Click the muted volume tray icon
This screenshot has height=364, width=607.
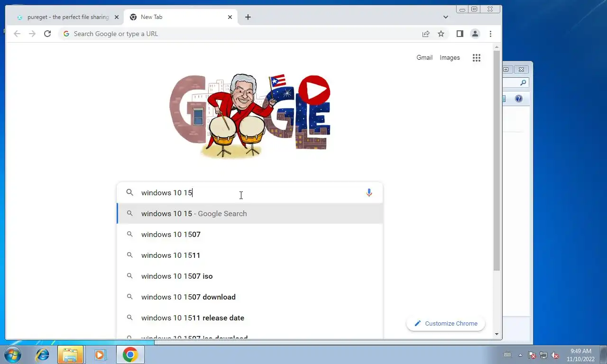[x=555, y=355]
